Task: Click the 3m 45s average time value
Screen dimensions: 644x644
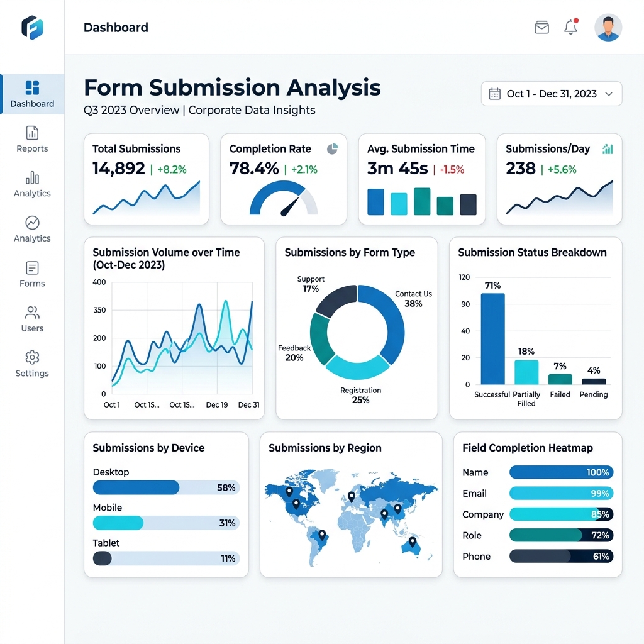Action: point(397,169)
